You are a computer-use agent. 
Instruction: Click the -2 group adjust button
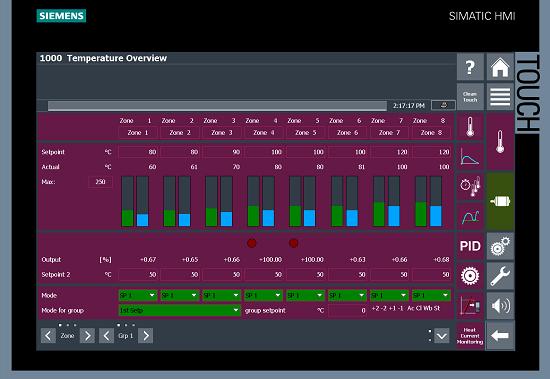click(x=384, y=308)
